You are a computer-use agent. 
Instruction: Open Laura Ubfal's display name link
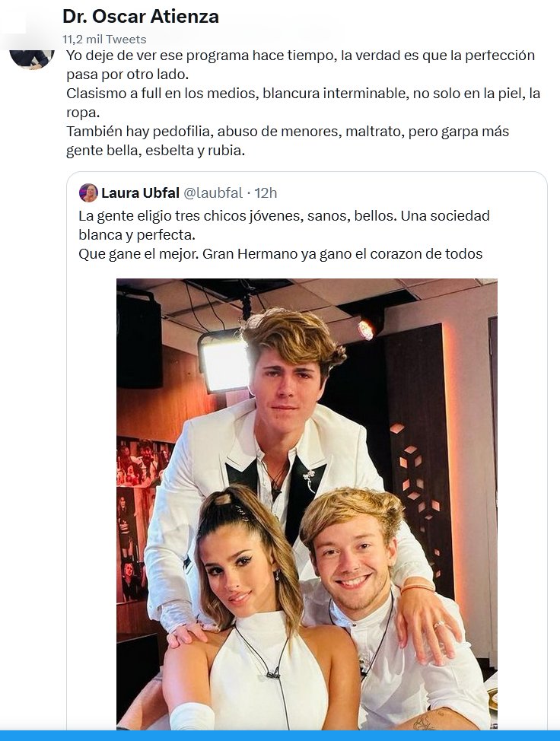click(x=139, y=192)
